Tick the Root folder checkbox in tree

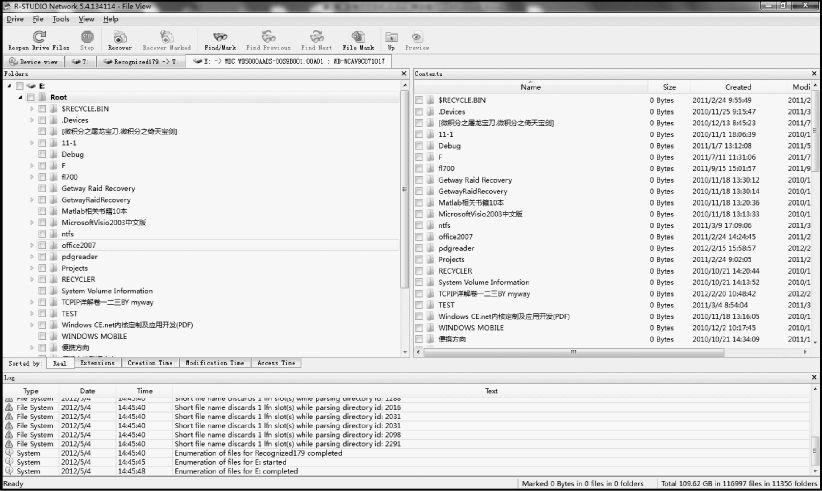click(x=31, y=97)
